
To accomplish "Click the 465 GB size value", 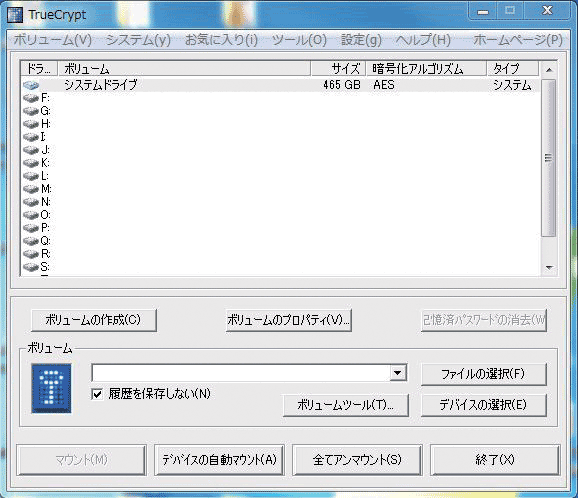I will [x=342, y=85].
